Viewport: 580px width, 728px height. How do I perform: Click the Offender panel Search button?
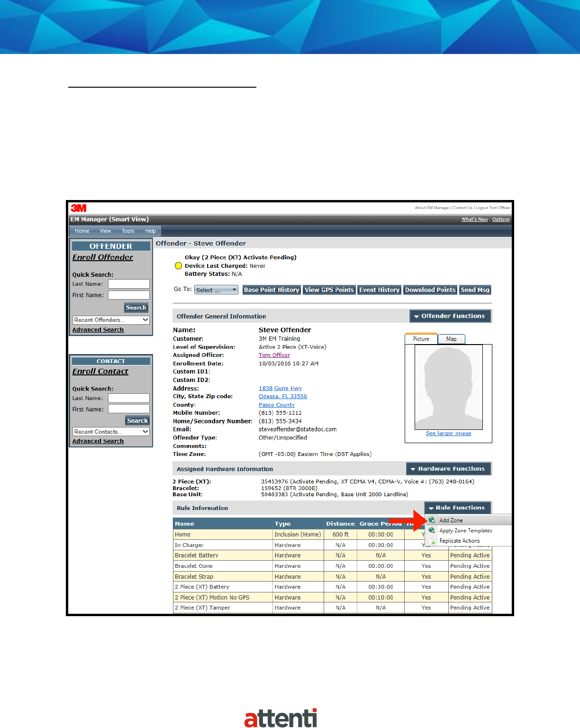(x=136, y=308)
